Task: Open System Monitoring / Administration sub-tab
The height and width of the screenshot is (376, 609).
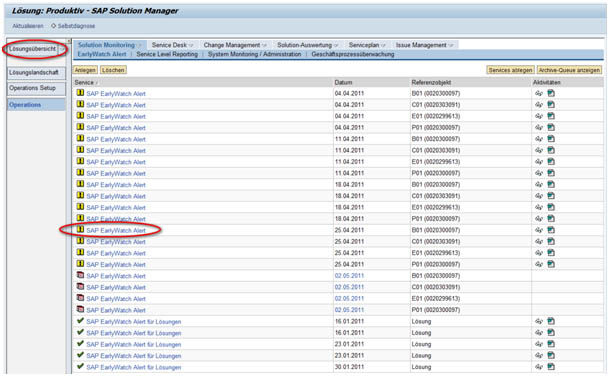Action: click(x=254, y=54)
